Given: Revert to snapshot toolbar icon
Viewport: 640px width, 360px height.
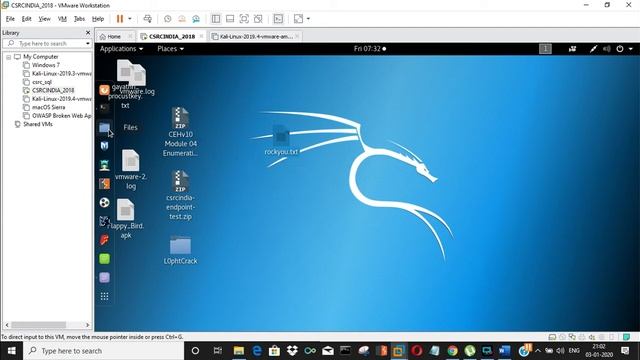Looking at the screenshot, I should click(182, 19).
